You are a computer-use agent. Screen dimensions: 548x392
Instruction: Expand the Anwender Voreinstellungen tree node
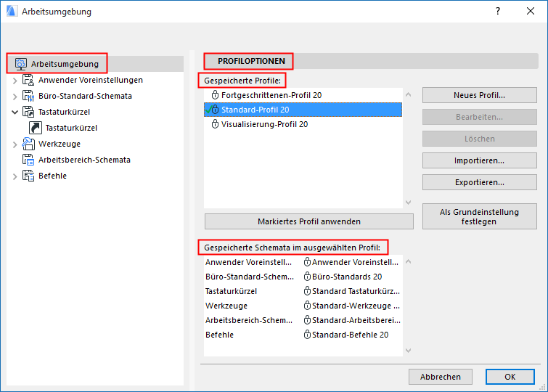(x=15, y=80)
